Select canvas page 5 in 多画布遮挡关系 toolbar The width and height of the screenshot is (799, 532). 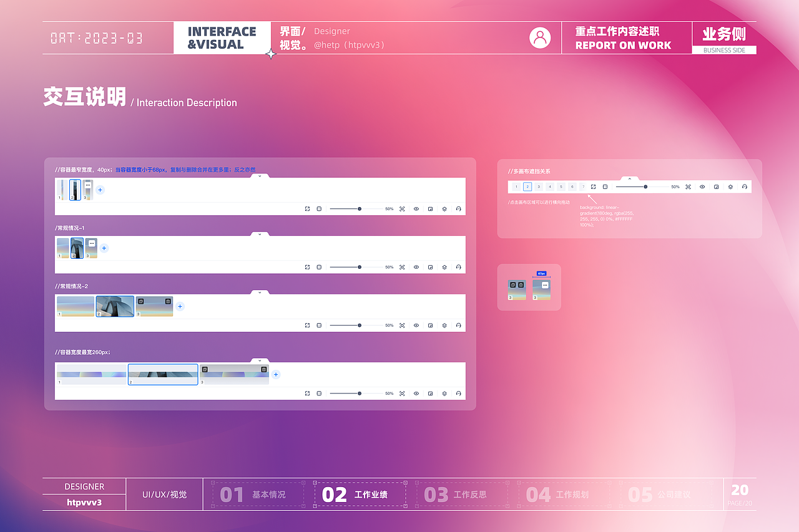point(561,186)
